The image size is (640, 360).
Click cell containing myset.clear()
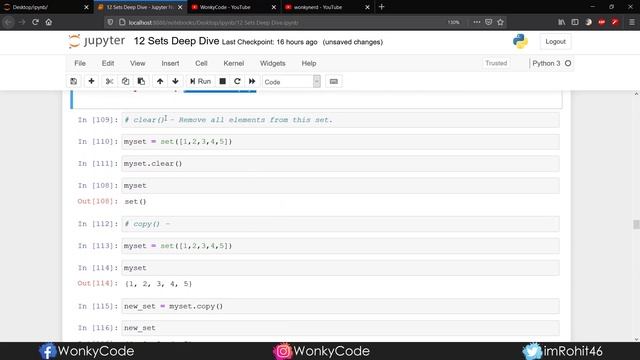(340, 164)
